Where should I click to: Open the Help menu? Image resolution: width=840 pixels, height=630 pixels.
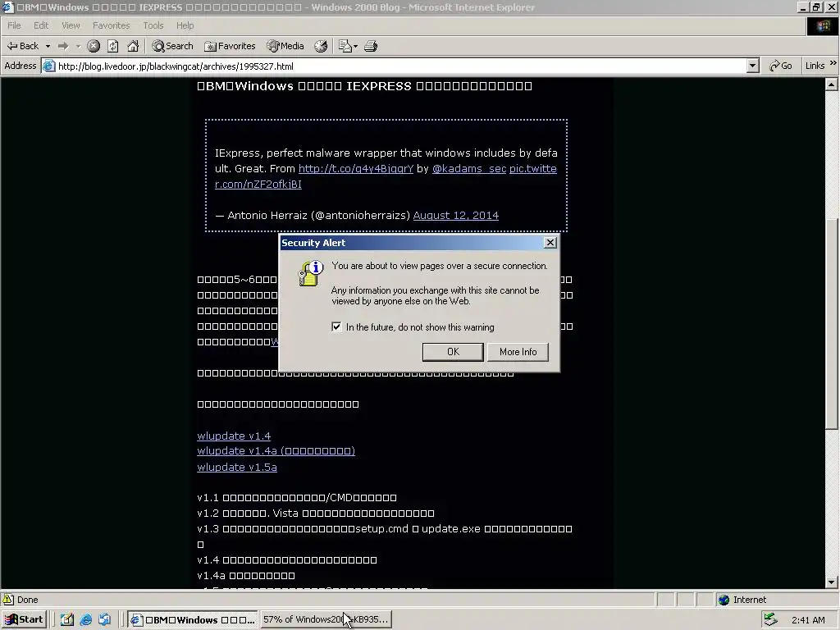(x=185, y=25)
